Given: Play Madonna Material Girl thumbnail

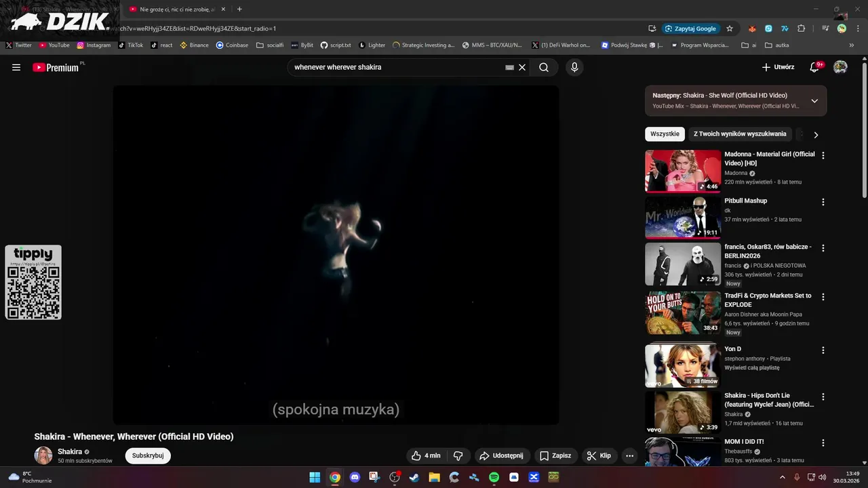Looking at the screenshot, I should tap(683, 171).
